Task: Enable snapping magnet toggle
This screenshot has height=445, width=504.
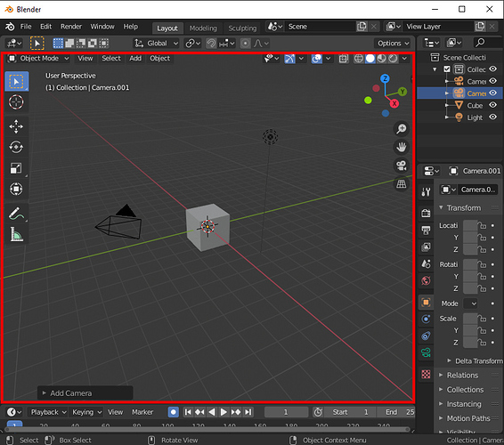Action: 211,43
